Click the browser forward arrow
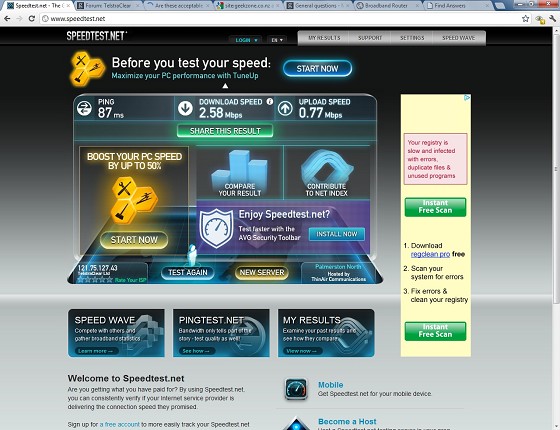 19,19
